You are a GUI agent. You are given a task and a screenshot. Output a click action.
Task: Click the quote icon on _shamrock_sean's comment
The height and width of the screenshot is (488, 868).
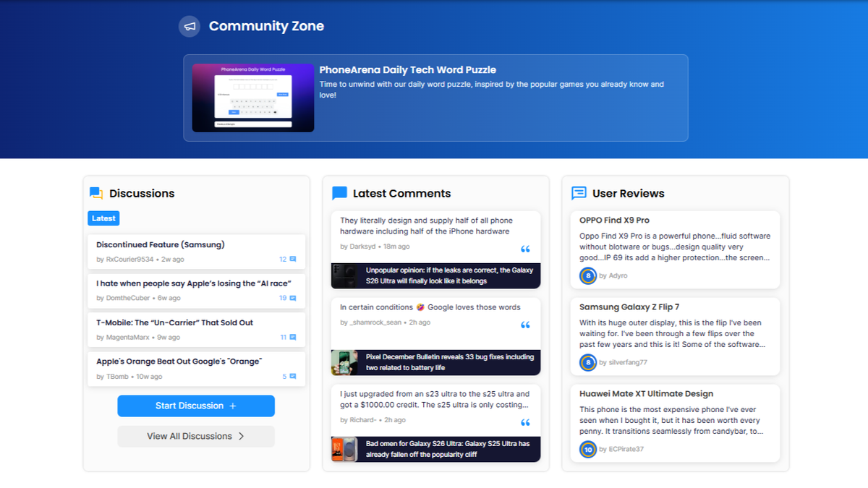pyautogui.click(x=526, y=325)
